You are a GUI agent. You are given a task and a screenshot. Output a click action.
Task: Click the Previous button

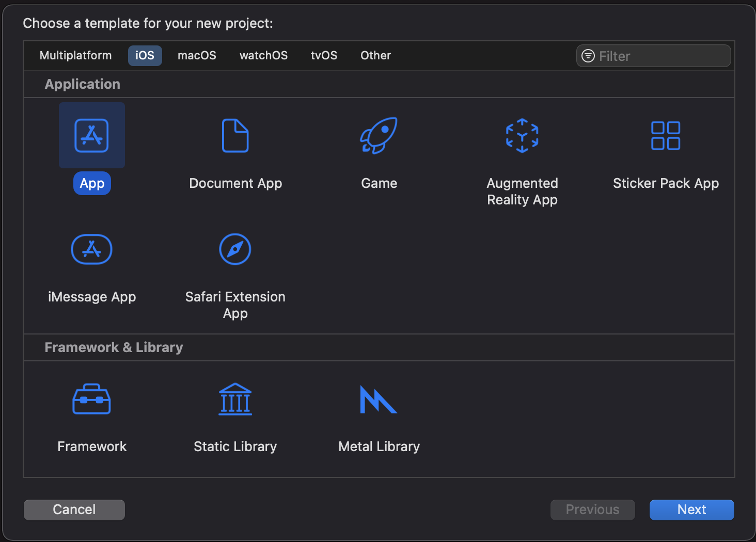593,509
